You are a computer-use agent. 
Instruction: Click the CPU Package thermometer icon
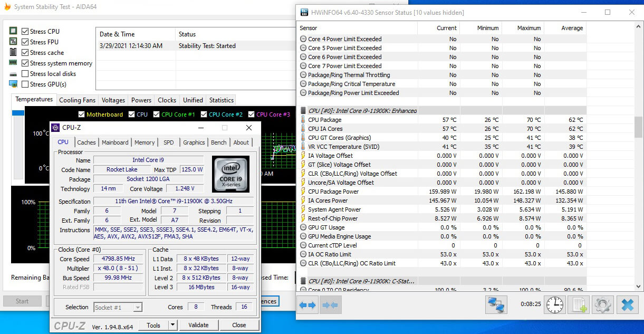[303, 120]
